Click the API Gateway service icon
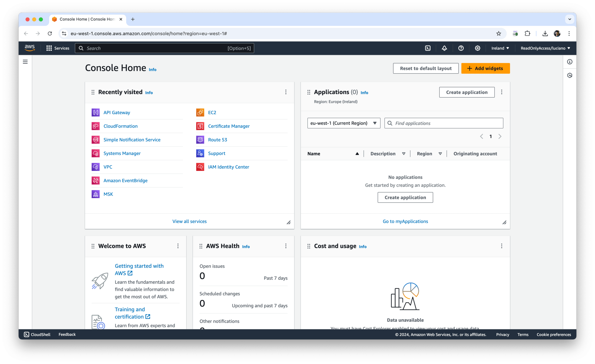The width and height of the screenshot is (595, 364). coord(96,112)
